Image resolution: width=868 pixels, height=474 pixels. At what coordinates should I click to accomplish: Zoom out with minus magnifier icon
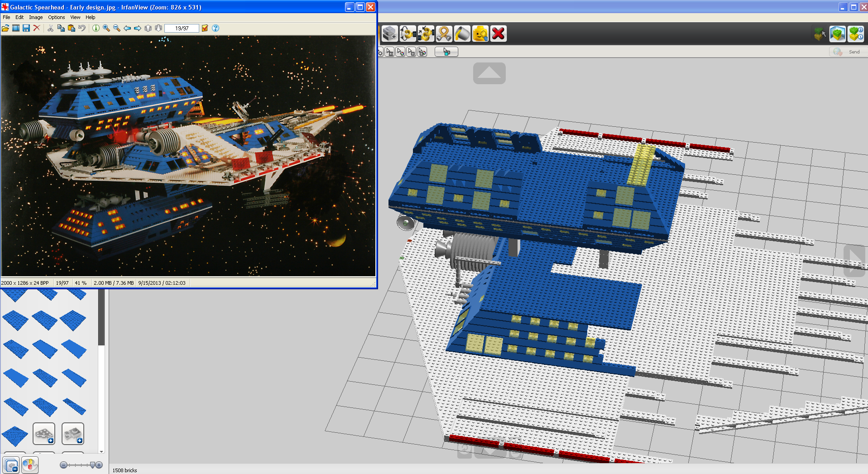coord(117,28)
